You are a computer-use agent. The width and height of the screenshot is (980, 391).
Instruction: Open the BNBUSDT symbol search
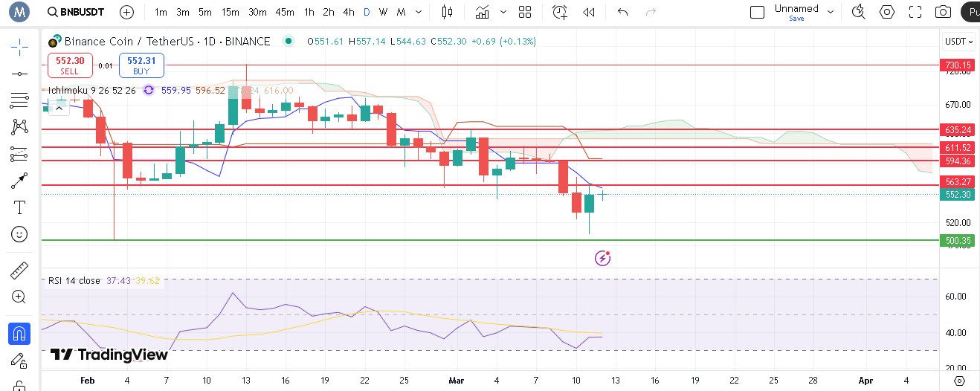tap(75, 12)
